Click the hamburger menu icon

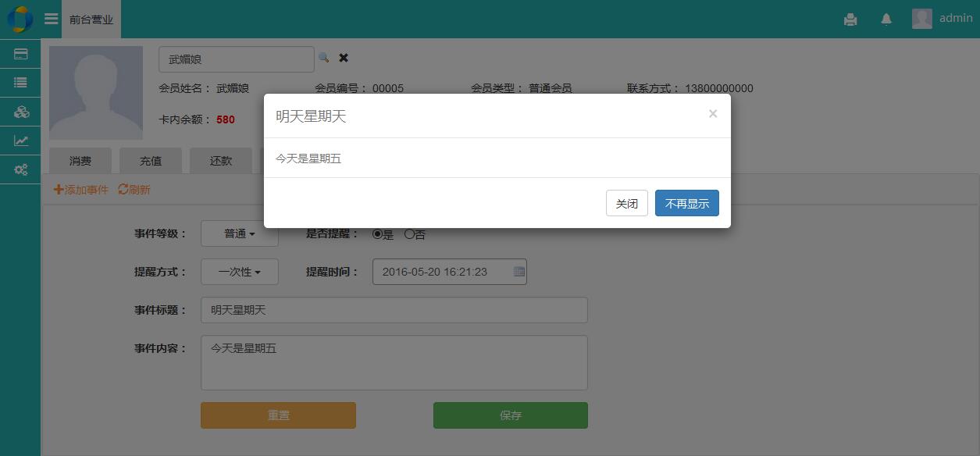click(52, 19)
